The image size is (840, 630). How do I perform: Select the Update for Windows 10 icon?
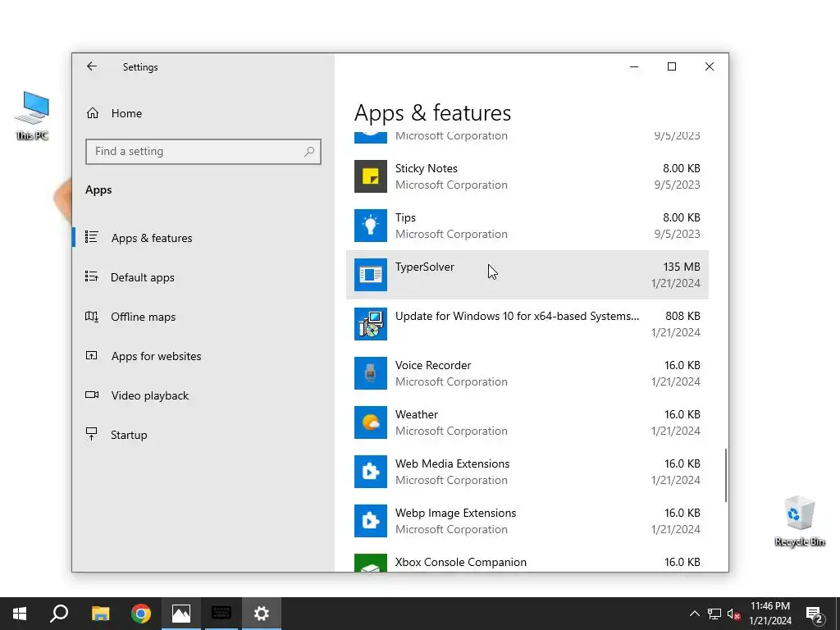[x=371, y=324]
